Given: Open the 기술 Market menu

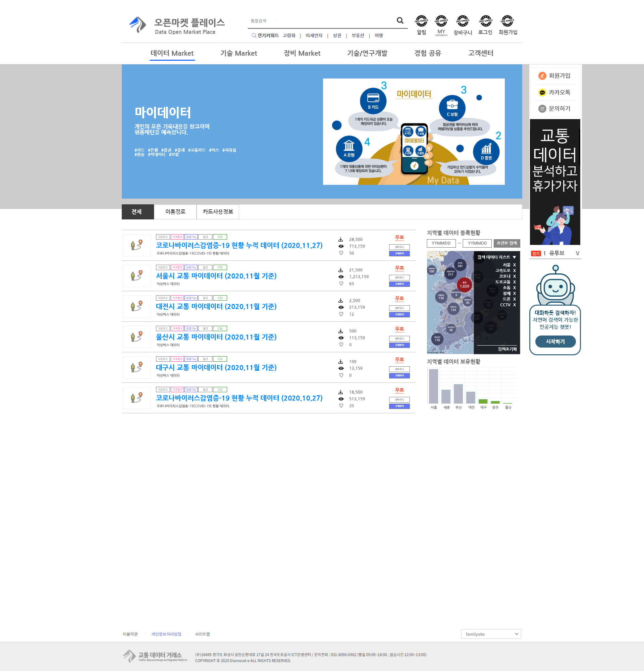Looking at the screenshot, I should point(238,53).
